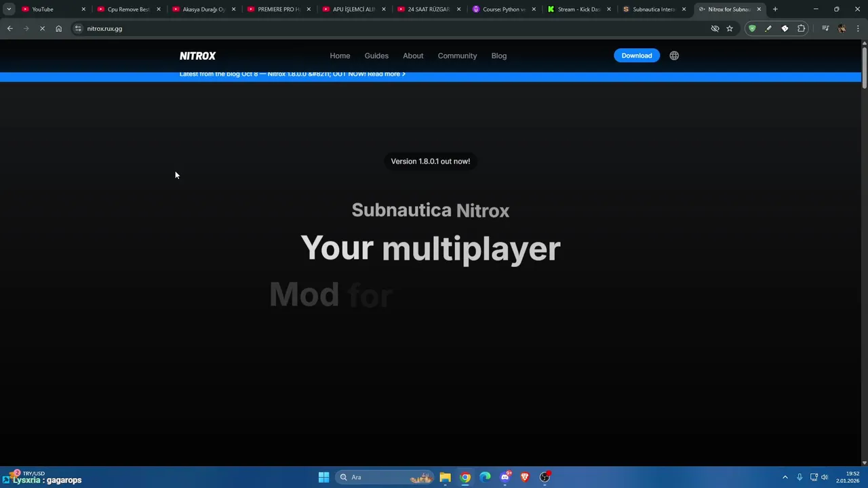The width and height of the screenshot is (868, 488).
Task: Open Google Chrome from the taskbar
Action: click(x=465, y=477)
